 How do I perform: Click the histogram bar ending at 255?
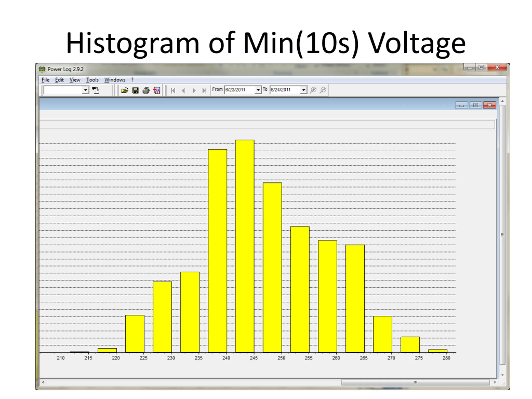(300, 289)
